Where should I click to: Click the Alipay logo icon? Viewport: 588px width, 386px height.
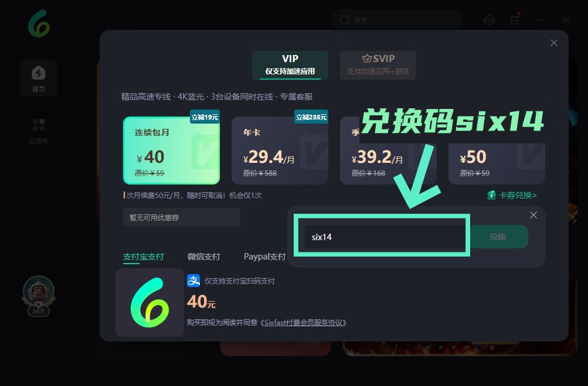click(193, 281)
